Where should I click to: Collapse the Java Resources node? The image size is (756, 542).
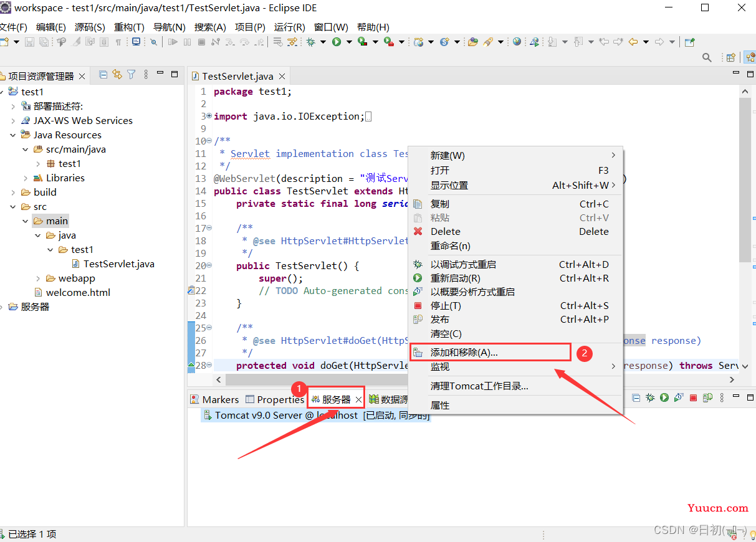click(13, 135)
